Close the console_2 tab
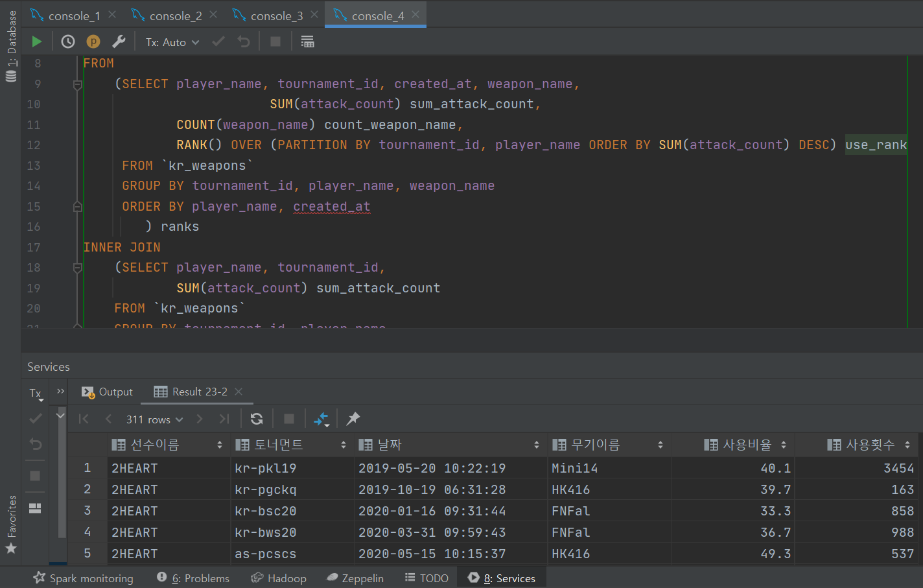 [213, 14]
